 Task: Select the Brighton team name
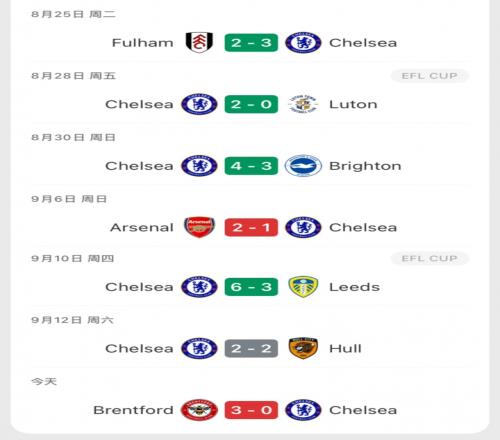(365, 166)
